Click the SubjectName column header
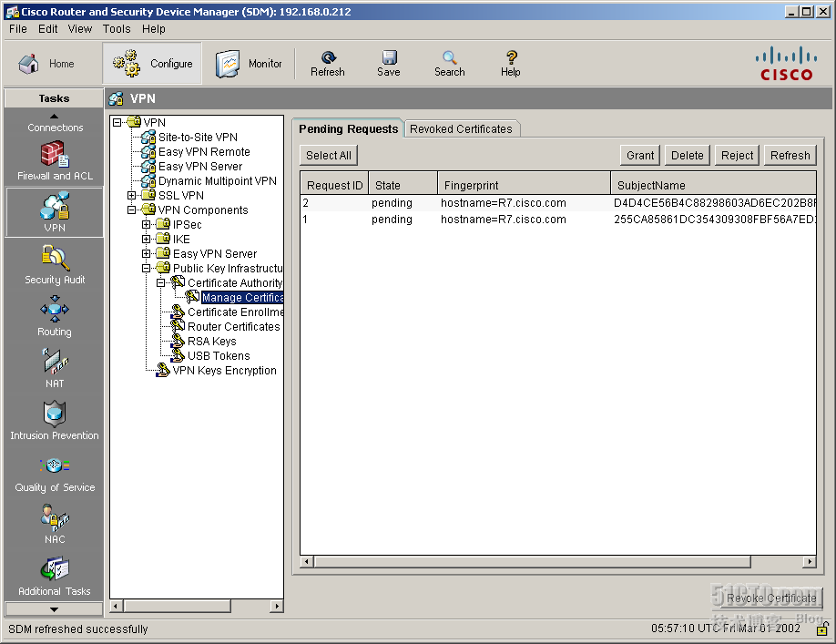The width and height of the screenshot is (836, 644). [x=713, y=185]
